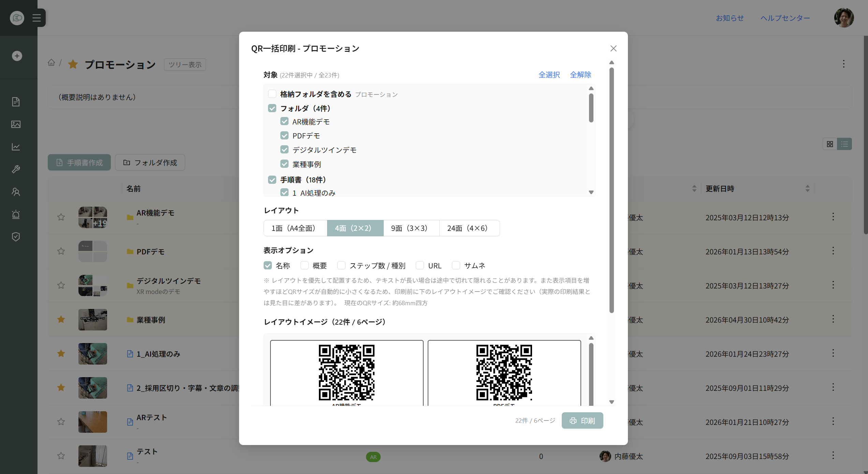
Task: Click 全選択 to select all targets
Action: pos(549,75)
